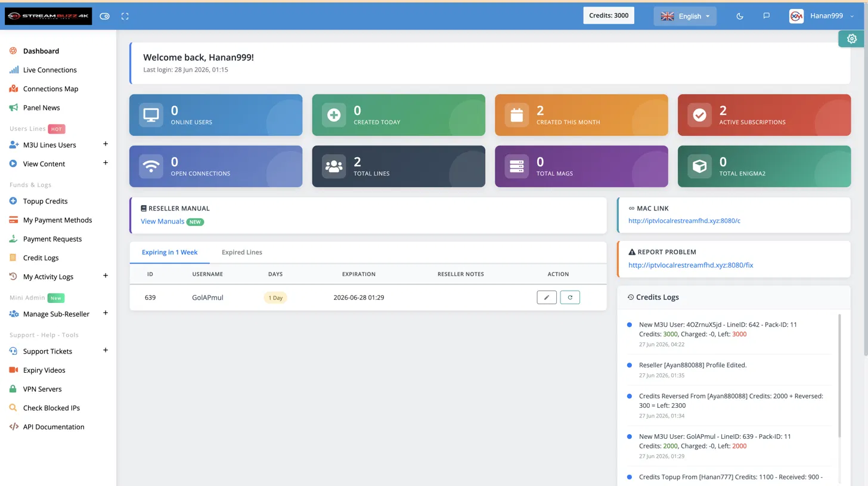Click the expiration 2026-06-28 01:29 cell
868x486 pixels.
click(x=358, y=297)
